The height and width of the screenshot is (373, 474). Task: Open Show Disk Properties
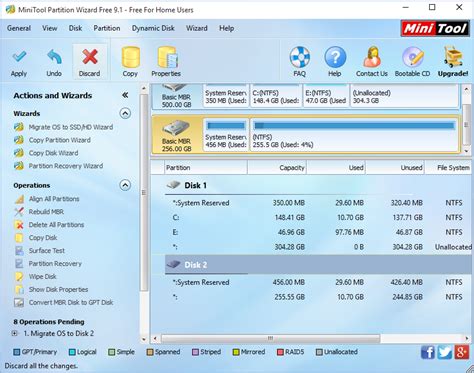click(58, 289)
